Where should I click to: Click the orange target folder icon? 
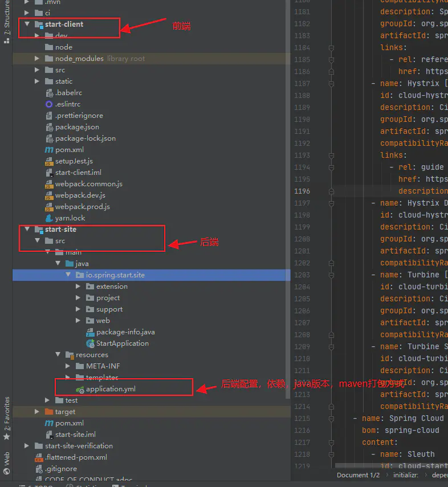click(49, 411)
